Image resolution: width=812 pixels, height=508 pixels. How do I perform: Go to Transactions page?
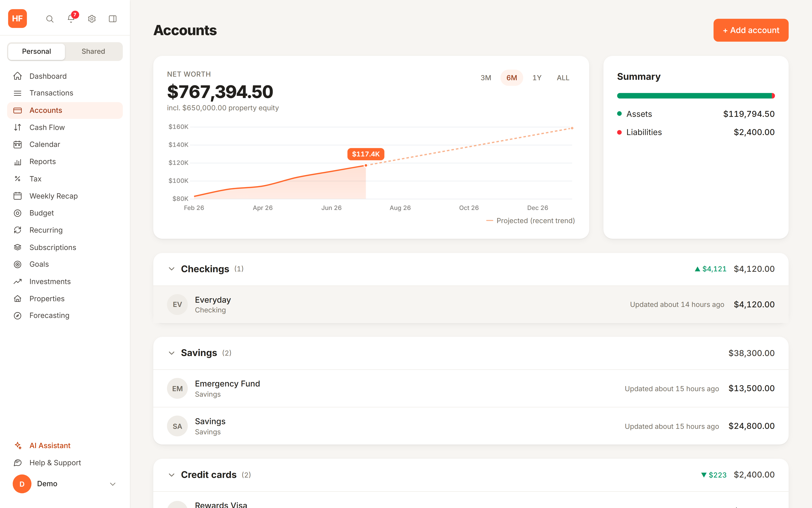(65, 93)
